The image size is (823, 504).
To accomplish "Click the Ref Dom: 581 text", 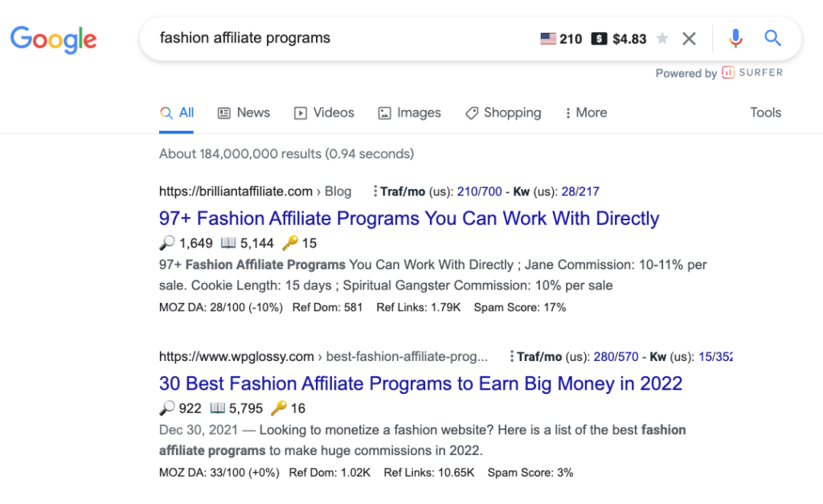I will (328, 308).
